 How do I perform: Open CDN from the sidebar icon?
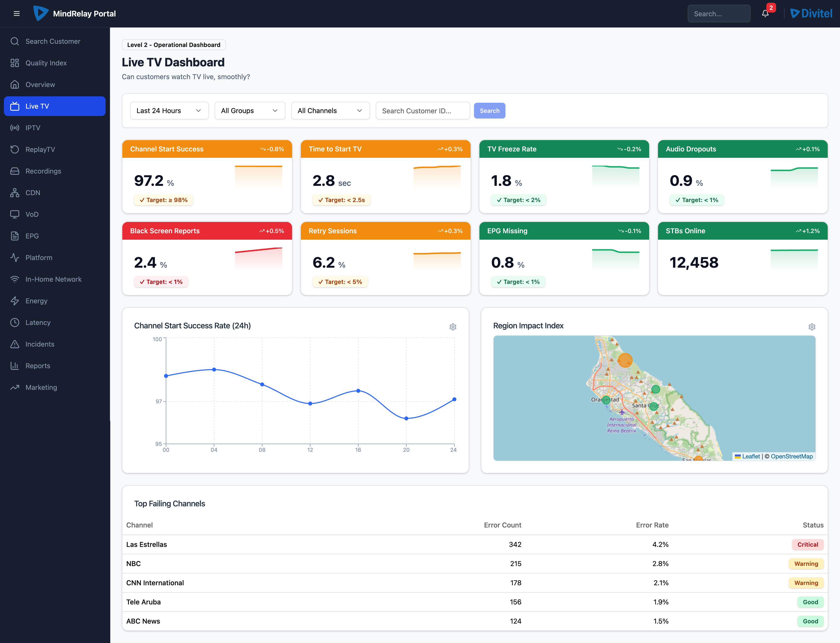click(x=14, y=192)
